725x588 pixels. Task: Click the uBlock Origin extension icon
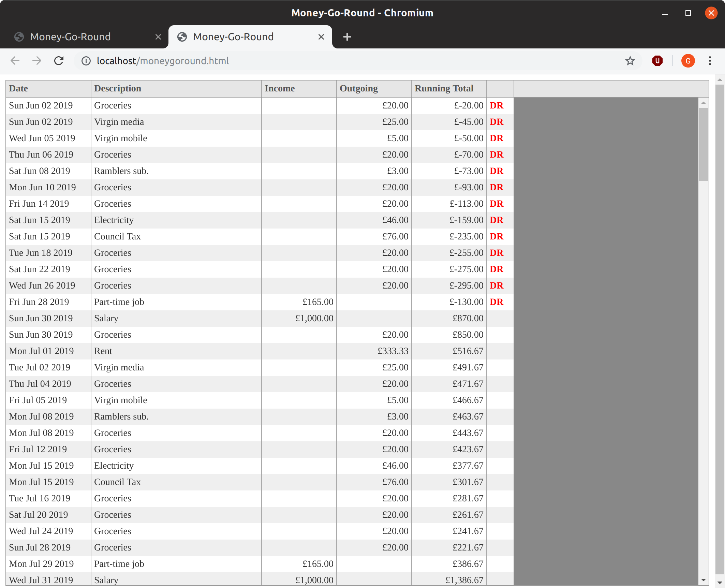(657, 61)
